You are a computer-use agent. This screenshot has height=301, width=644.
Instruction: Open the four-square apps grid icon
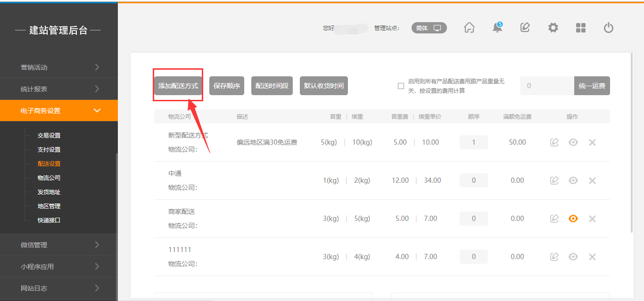[581, 28]
